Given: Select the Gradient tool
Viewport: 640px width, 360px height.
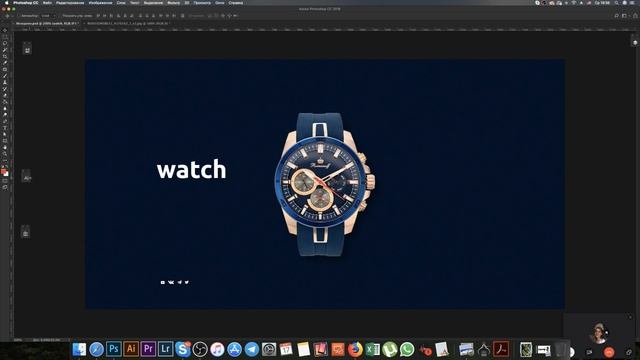Looking at the screenshot, I should 5,102.
